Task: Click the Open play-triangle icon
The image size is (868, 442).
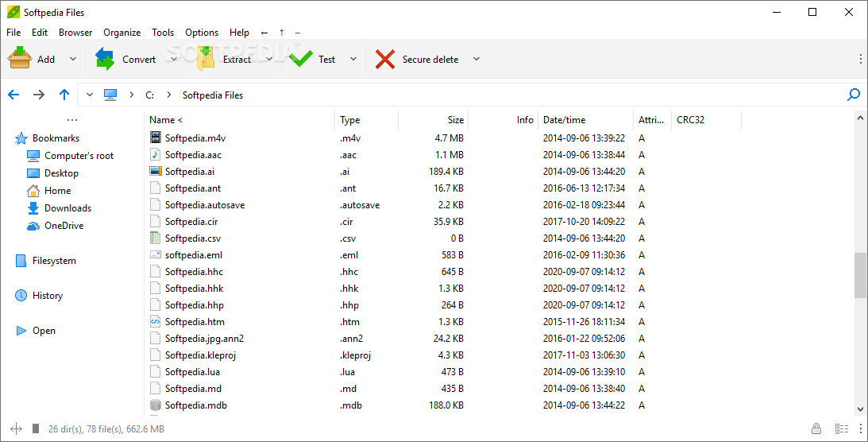Action: point(21,331)
